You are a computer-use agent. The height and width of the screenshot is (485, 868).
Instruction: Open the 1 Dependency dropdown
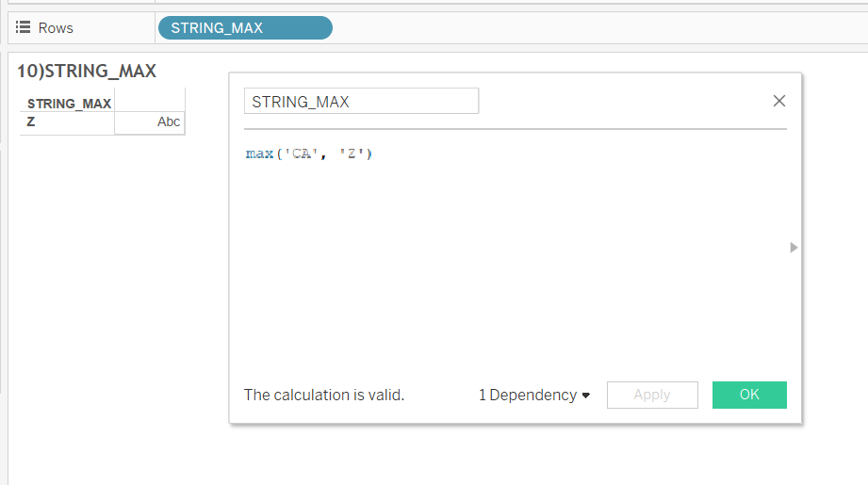coord(534,395)
